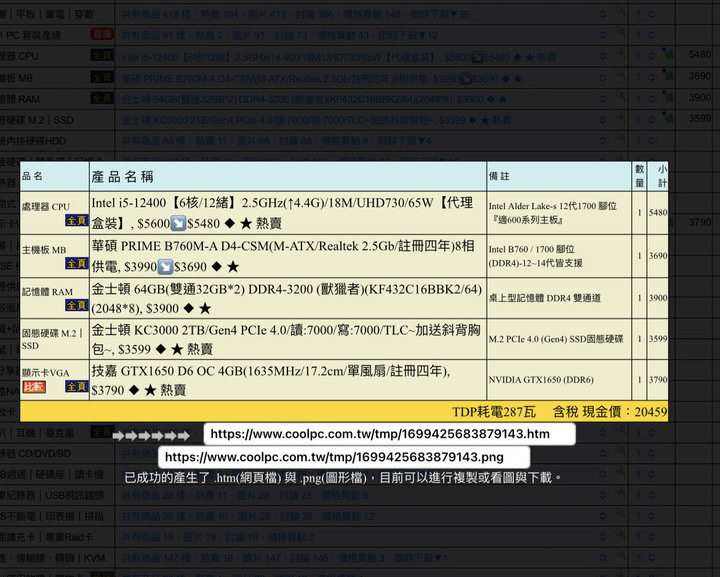Open the quantity selector in the background CPU row
The width and height of the screenshot is (720, 577).
point(644,56)
